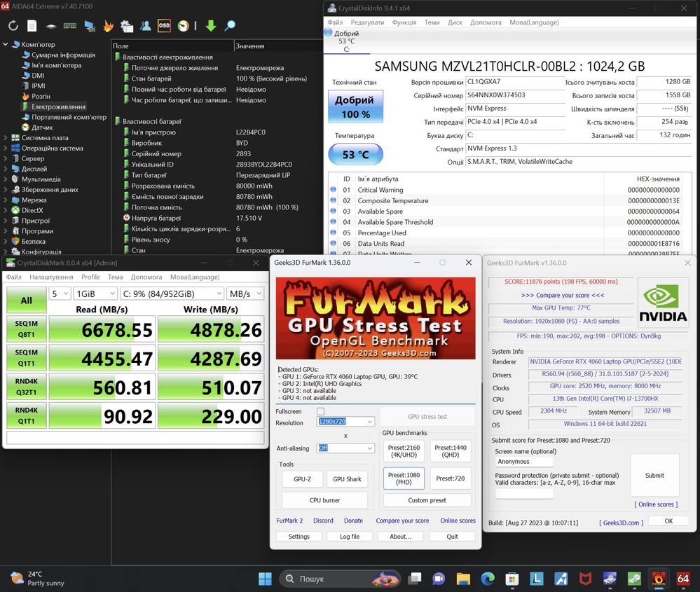Select the Добрий 53 °C drive C: tab
Viewport: 700px width, 592px height.
click(346, 41)
